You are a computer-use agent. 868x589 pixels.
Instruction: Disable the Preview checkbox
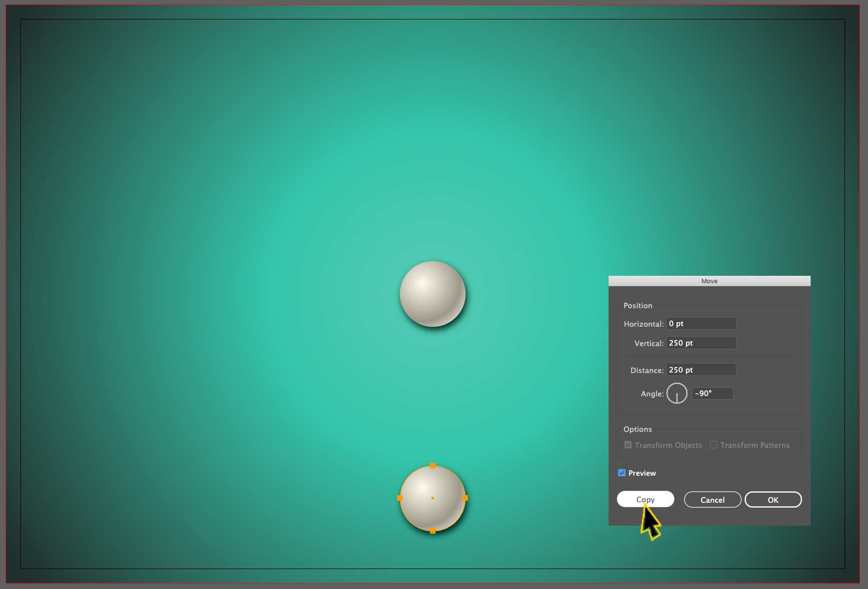point(622,473)
